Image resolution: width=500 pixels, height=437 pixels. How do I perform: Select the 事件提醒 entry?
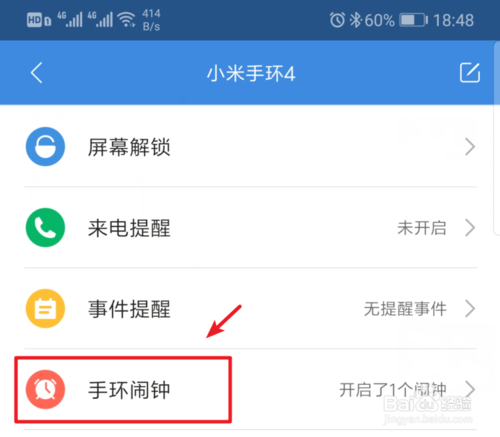(251, 309)
